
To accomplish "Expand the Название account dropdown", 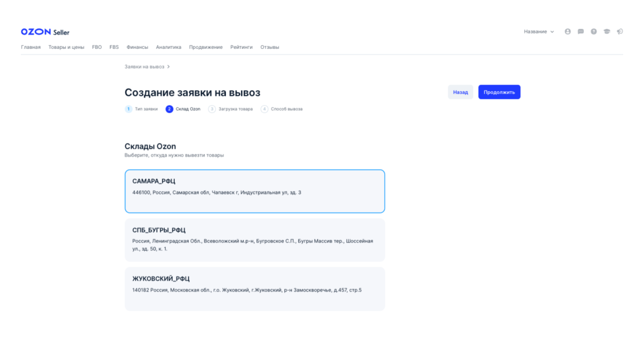I will coord(539,32).
